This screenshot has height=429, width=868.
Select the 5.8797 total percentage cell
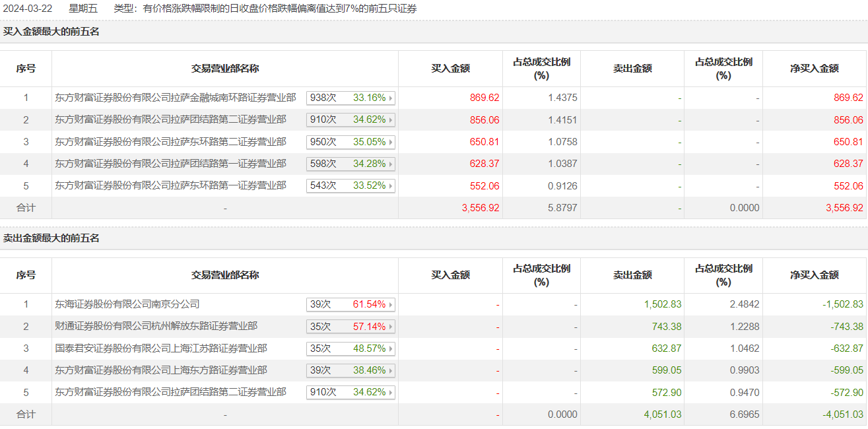(x=562, y=208)
